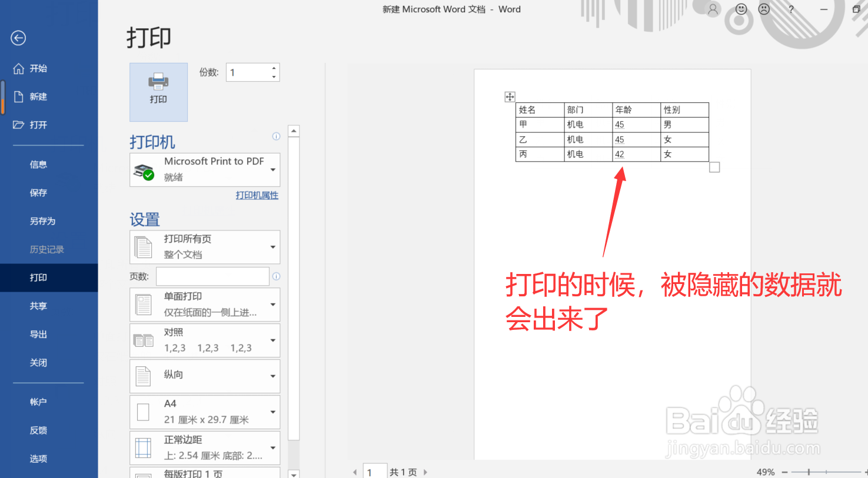The height and width of the screenshot is (478, 868).
Task: Open the 纵向 orientation dropdown
Action: click(x=205, y=376)
